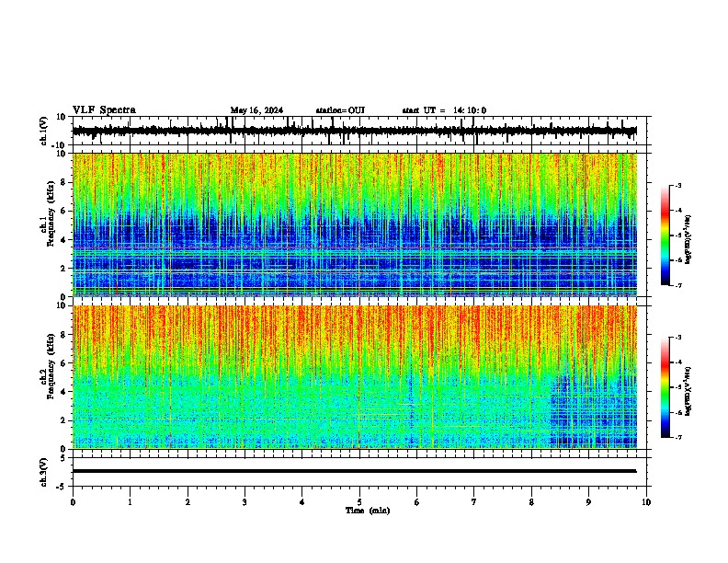728x563 pixels.
Task: Click the time axis tick label "0"
Action: [x=73, y=502]
